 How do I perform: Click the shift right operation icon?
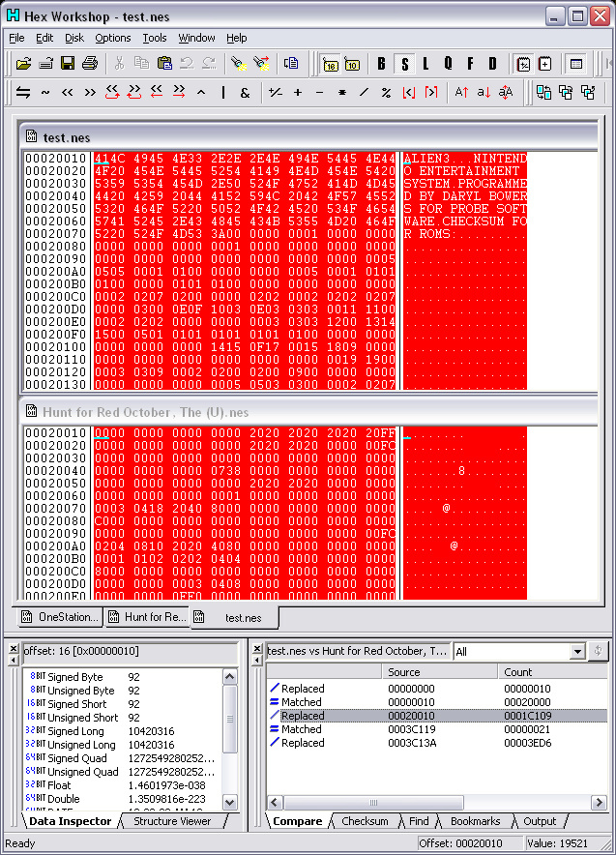pos(90,93)
